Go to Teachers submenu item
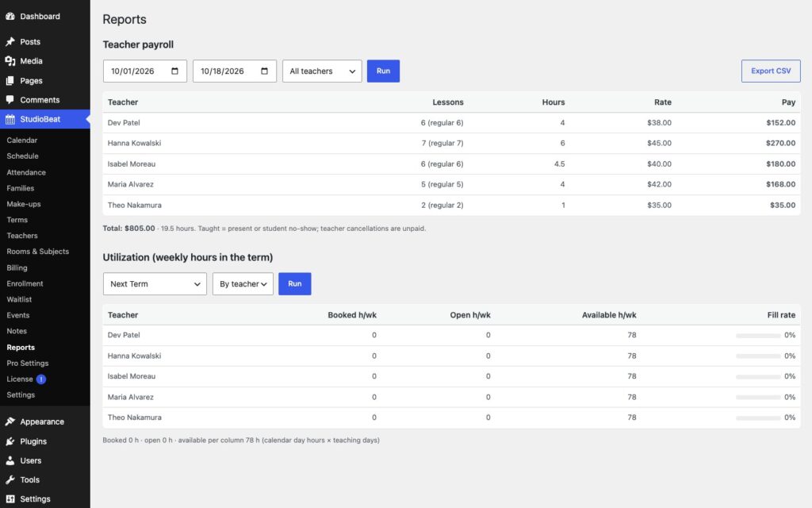812x508 pixels. click(21, 235)
